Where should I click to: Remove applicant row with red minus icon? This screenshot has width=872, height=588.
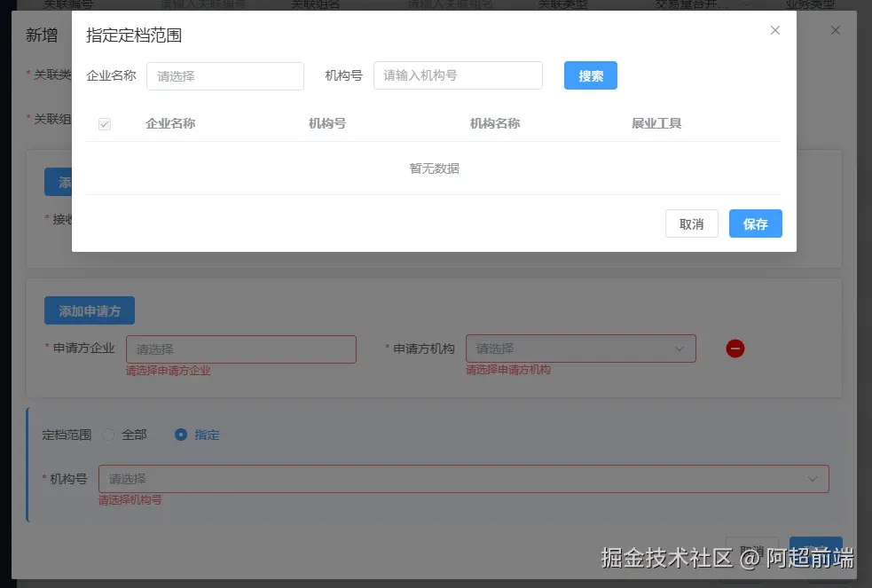(x=735, y=349)
